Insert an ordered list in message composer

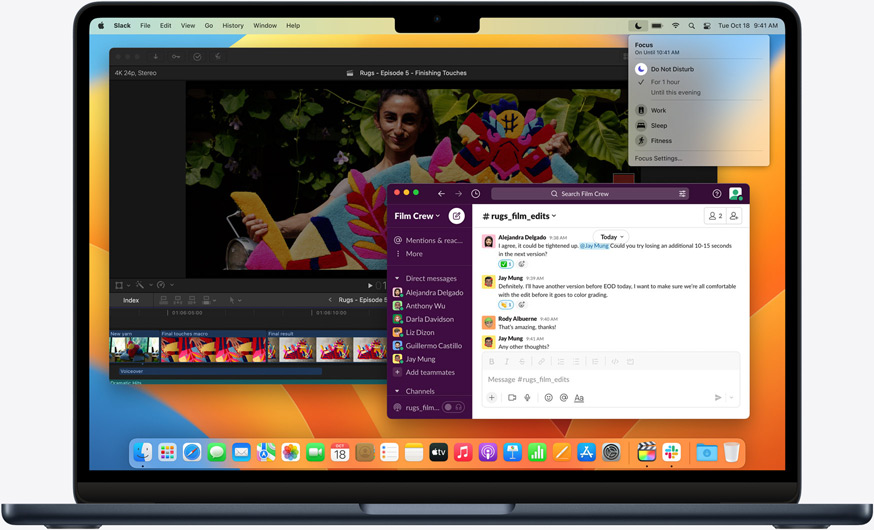click(x=561, y=362)
